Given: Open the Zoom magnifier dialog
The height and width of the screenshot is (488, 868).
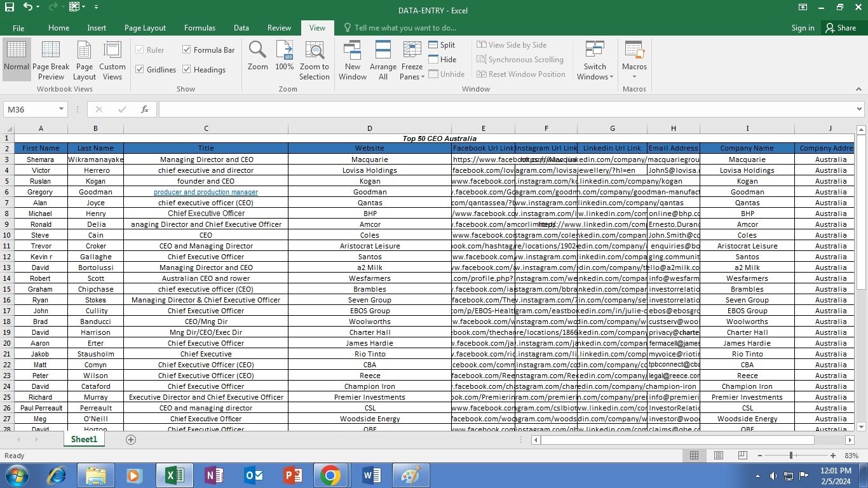Looking at the screenshot, I should click(x=257, y=56).
